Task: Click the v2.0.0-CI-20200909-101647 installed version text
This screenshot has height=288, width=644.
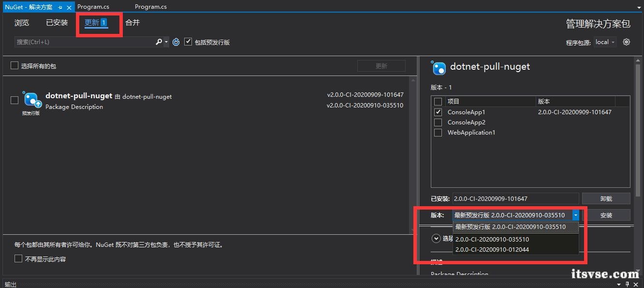Action: point(365,95)
